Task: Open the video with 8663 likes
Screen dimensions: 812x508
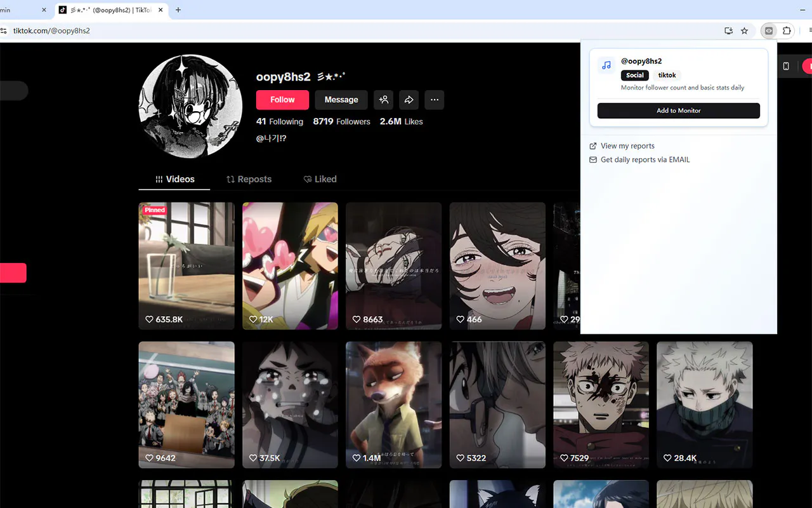Action: [x=393, y=266]
